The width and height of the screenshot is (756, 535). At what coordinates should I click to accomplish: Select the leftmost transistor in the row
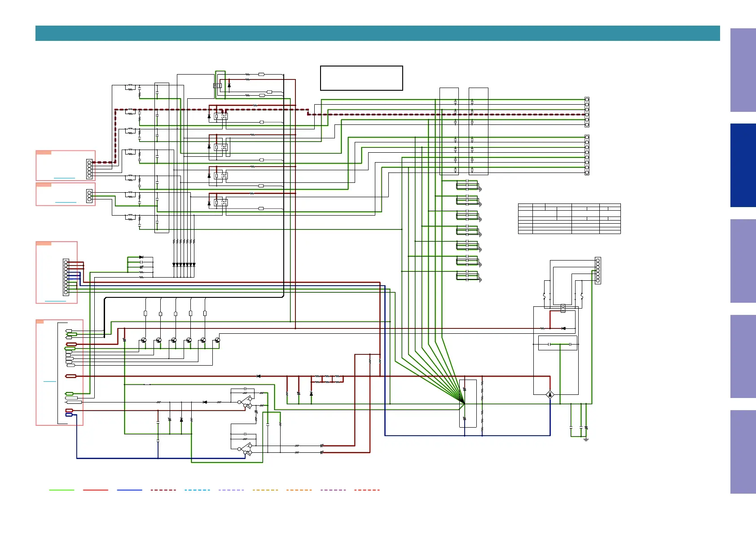pos(144,340)
